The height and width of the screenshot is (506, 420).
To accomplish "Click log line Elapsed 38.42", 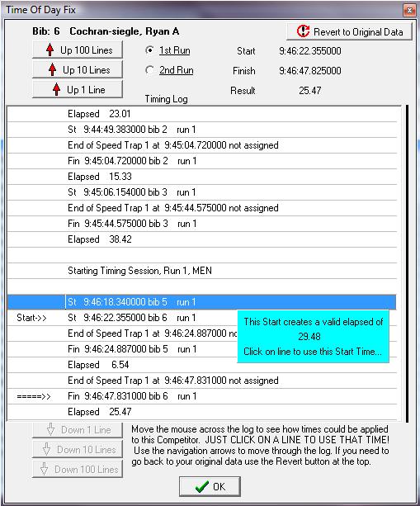I will pos(202,239).
